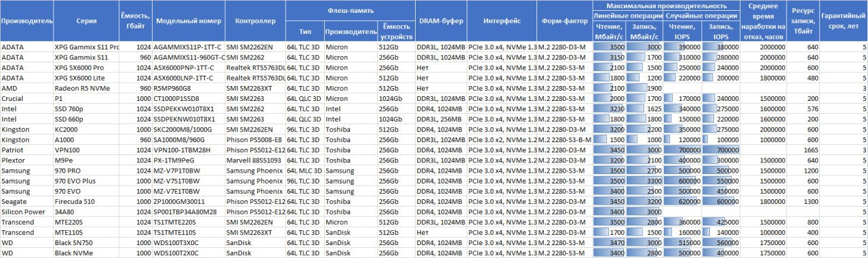Click model number "TS1TMTE110S"
This screenshot has width=868, height=258.
pyautogui.click(x=189, y=232)
